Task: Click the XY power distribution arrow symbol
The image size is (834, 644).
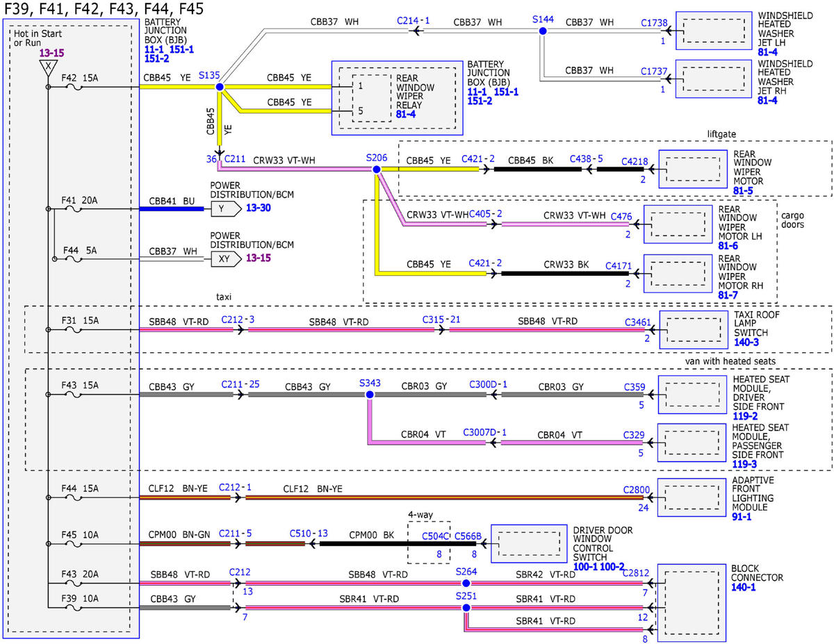Action: 226,258
